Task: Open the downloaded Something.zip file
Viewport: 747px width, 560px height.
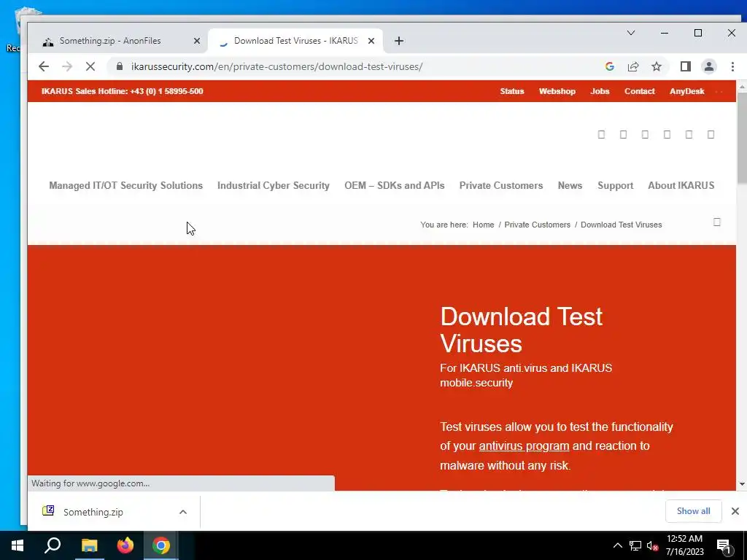Action: tap(93, 512)
